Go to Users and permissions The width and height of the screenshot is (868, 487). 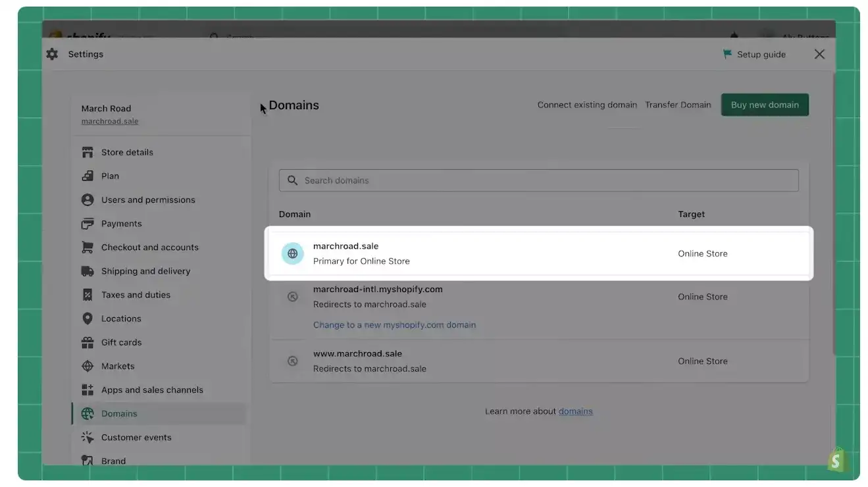pyautogui.click(x=148, y=199)
